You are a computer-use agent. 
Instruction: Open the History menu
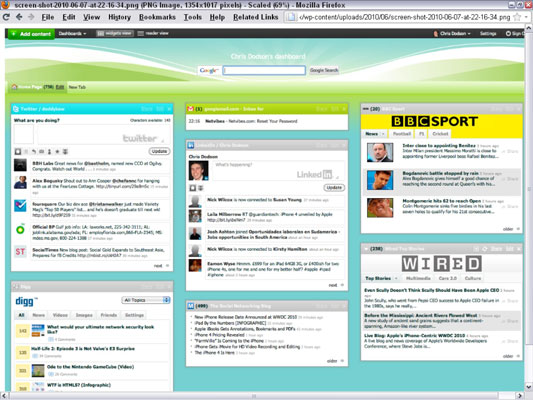[x=119, y=17]
